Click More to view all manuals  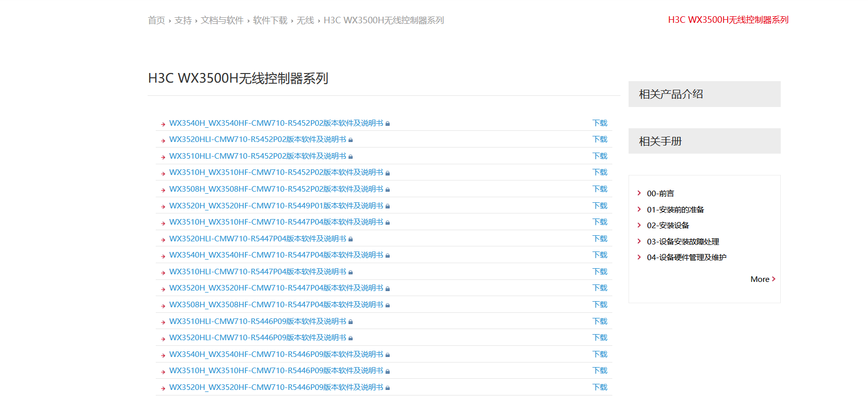(x=762, y=279)
